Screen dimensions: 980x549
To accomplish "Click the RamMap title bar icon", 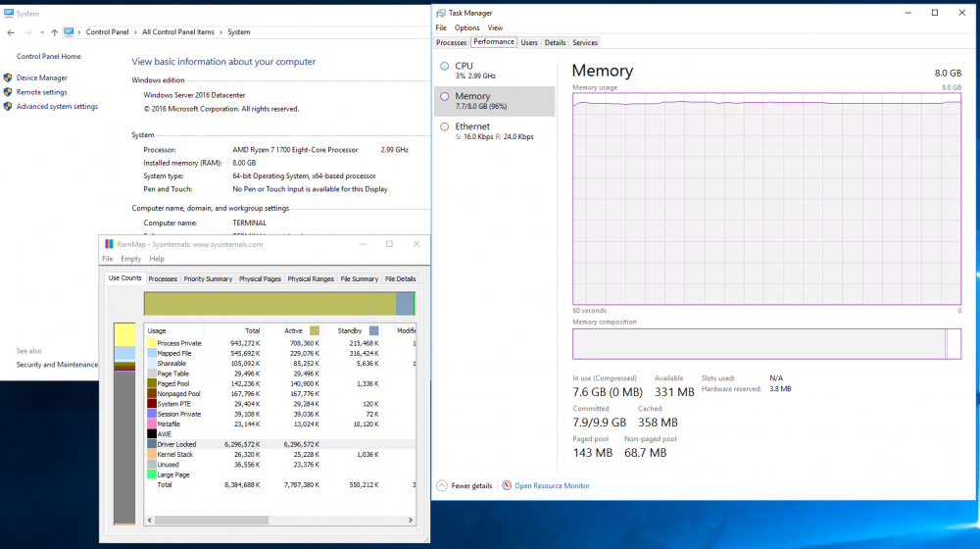I will pos(110,244).
